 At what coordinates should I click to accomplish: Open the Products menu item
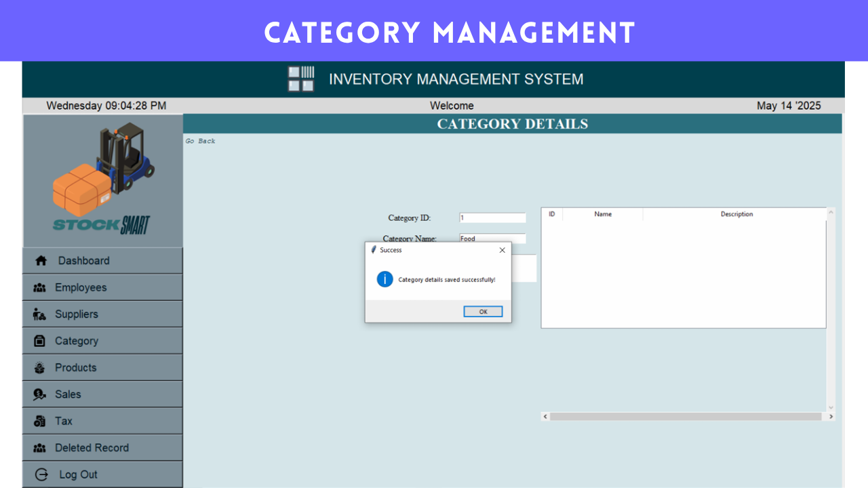click(x=102, y=368)
